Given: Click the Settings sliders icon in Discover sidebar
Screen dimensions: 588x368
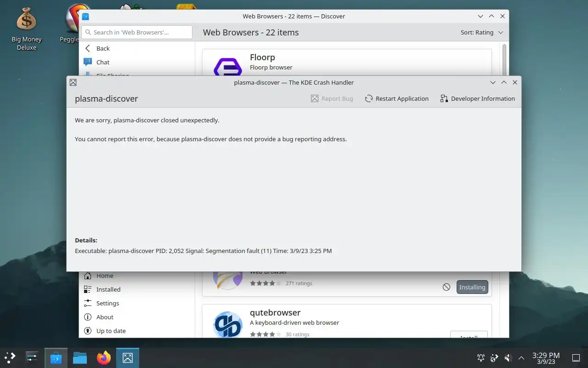Looking at the screenshot, I should [88, 303].
